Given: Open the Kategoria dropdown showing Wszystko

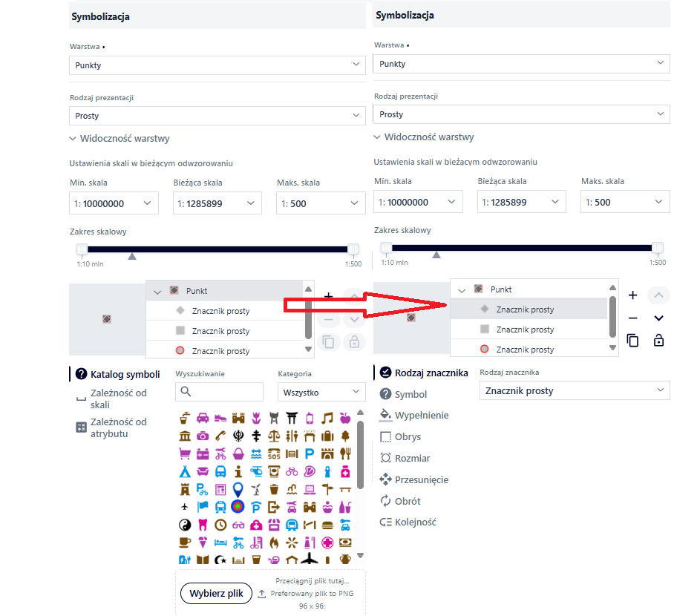Looking at the screenshot, I should click(320, 392).
